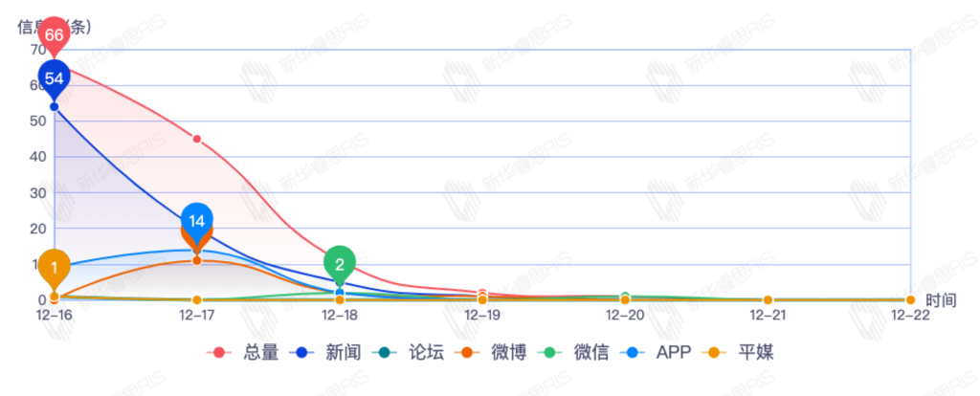The width and height of the screenshot is (980, 396).
Task: Click the 12-19 x-axis date label
Action: click(482, 315)
